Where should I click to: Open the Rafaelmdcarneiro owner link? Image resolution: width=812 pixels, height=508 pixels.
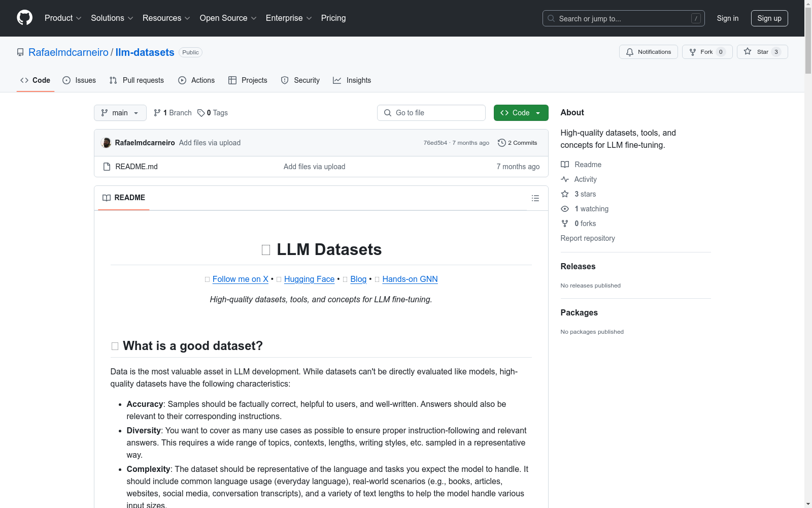[69, 52]
